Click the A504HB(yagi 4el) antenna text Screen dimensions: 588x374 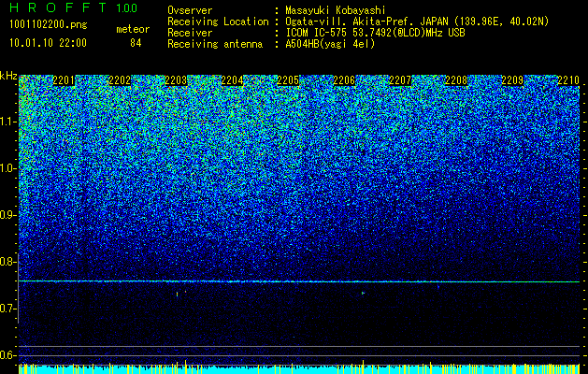point(330,44)
